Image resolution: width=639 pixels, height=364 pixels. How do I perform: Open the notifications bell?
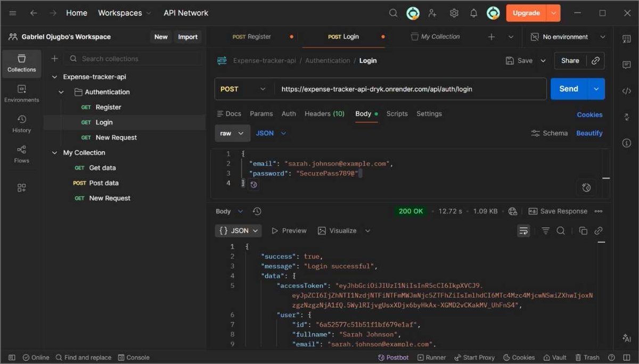(473, 13)
